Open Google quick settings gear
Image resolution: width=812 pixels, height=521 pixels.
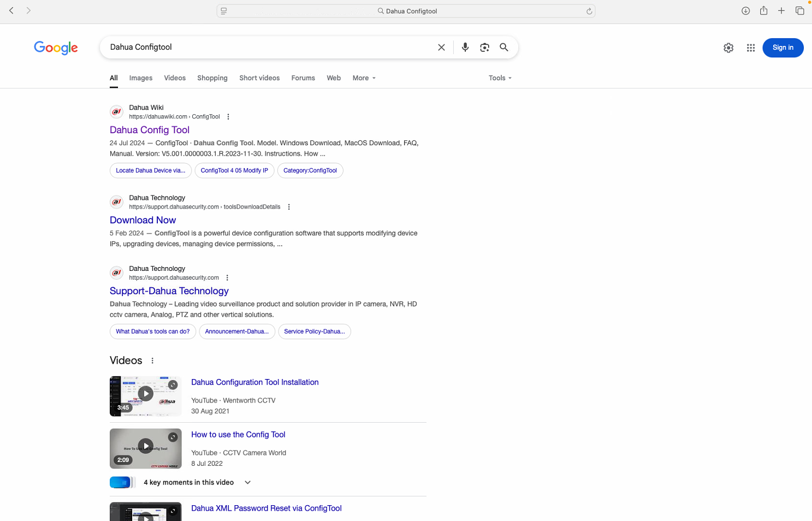tap(728, 48)
